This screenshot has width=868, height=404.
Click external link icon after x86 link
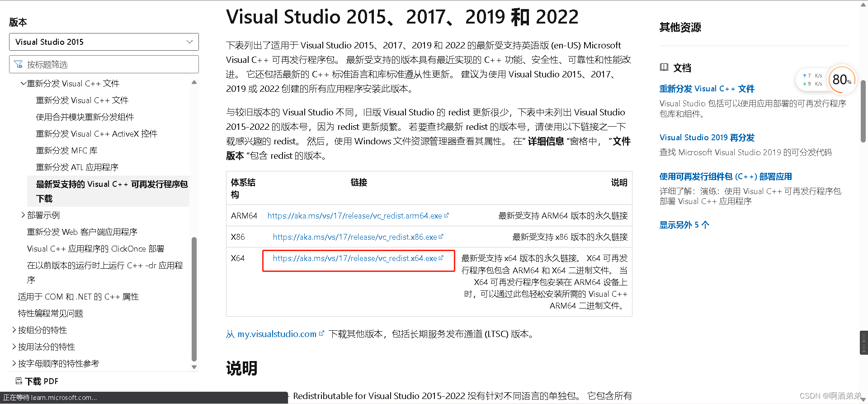click(441, 237)
